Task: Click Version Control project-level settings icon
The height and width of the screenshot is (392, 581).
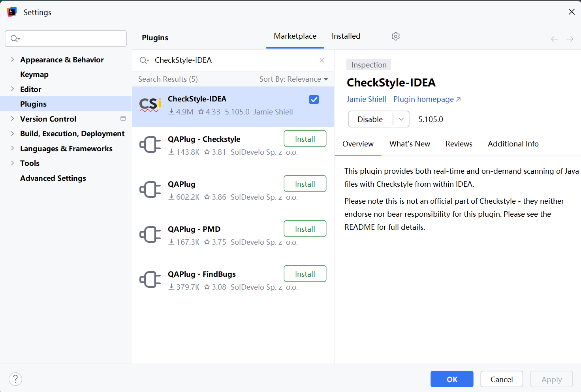Action: tap(123, 118)
